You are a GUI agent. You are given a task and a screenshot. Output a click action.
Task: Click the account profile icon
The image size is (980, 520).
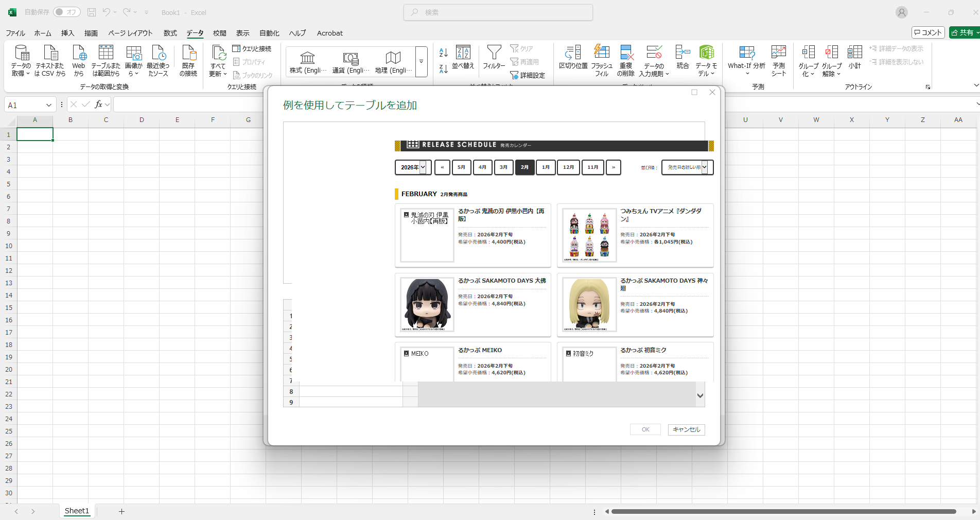click(x=901, y=12)
